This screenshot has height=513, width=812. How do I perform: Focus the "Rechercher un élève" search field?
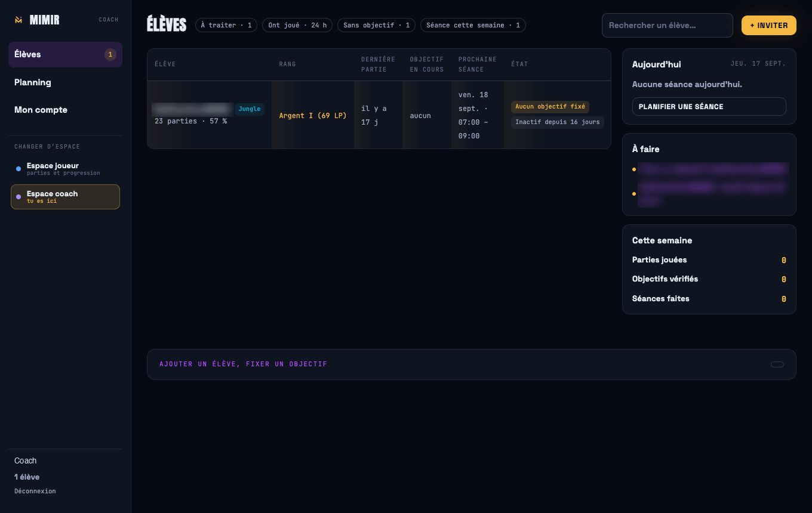[x=667, y=26]
